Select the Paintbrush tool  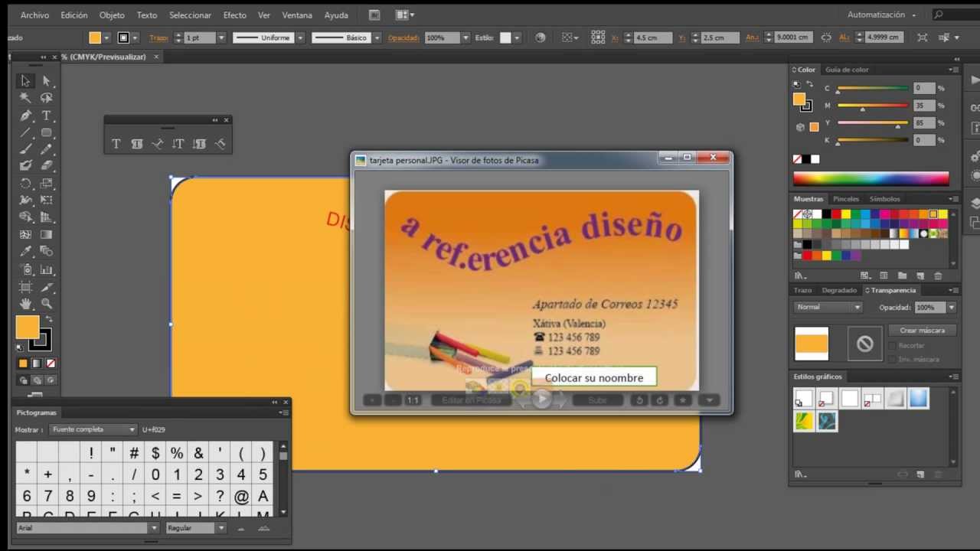pos(25,149)
